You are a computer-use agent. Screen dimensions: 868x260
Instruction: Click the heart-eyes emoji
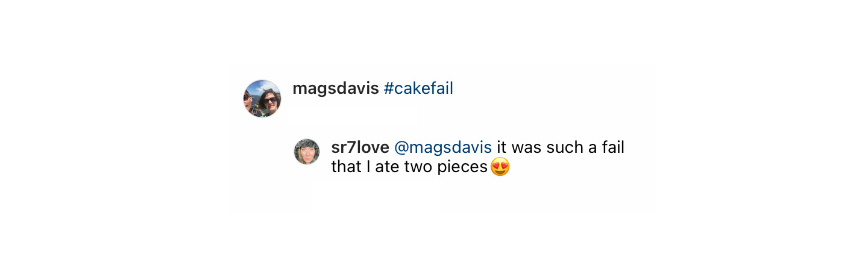(x=500, y=167)
